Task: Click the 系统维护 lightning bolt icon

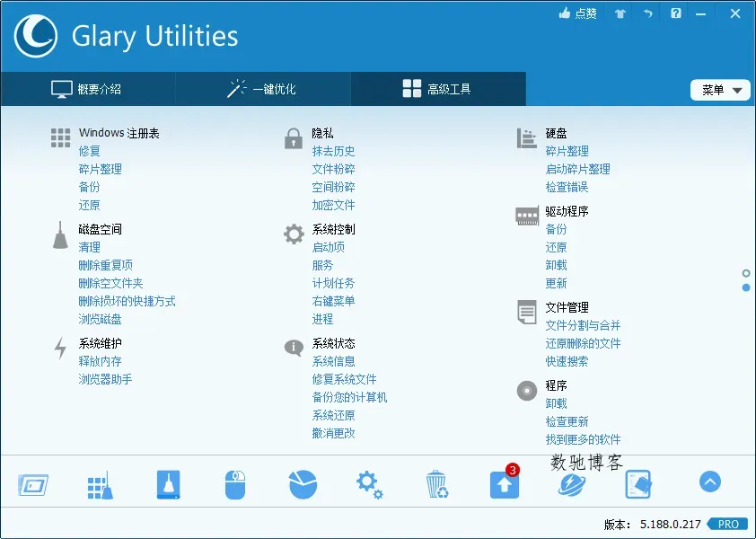Action: click(60, 348)
